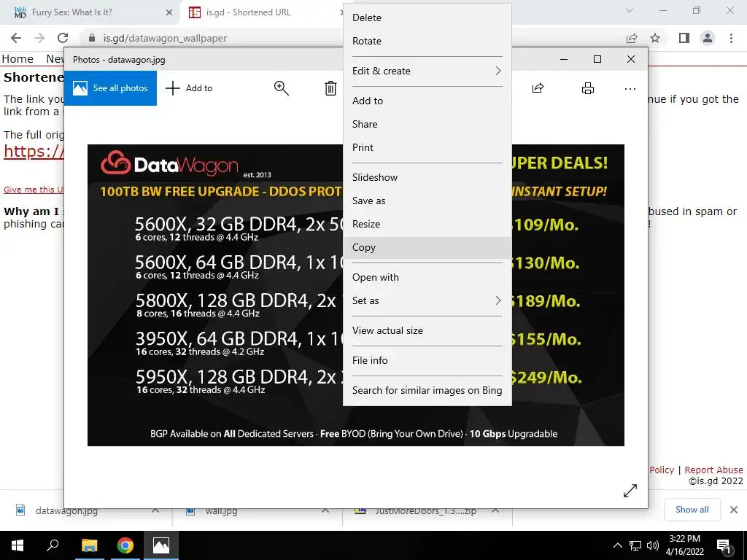
Task: Open Chrome from the taskbar
Action: [125, 545]
